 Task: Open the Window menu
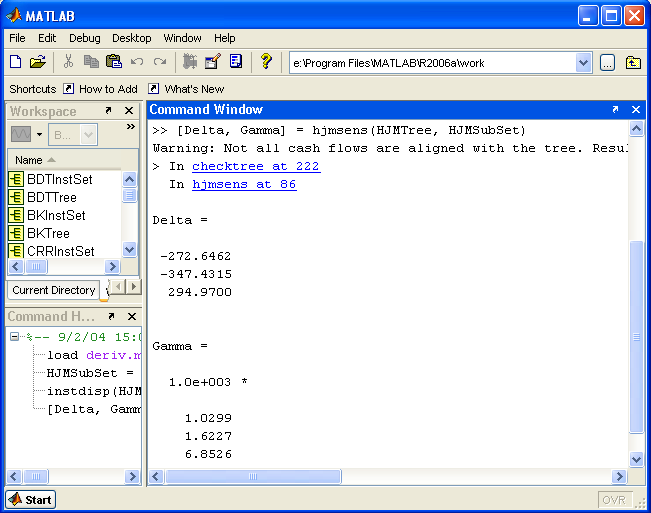tap(182, 38)
